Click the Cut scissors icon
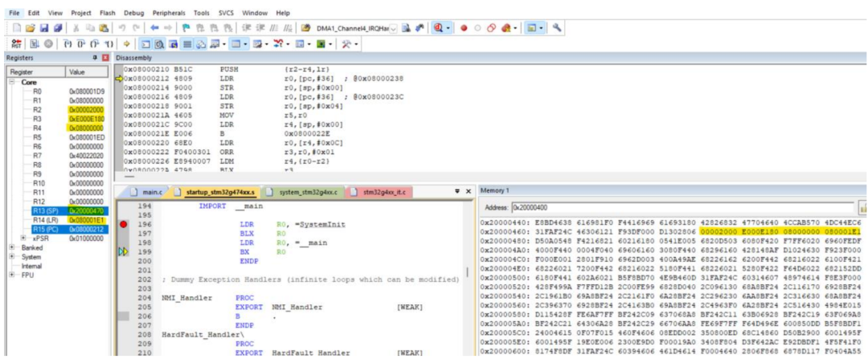The image size is (868, 359). (76, 28)
